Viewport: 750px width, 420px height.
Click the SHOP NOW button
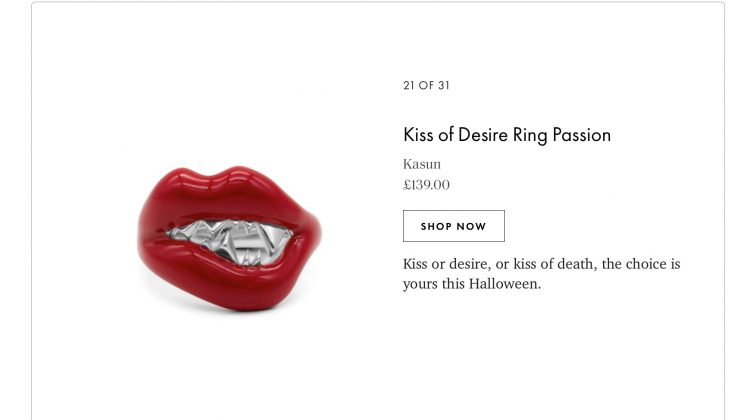[453, 226]
